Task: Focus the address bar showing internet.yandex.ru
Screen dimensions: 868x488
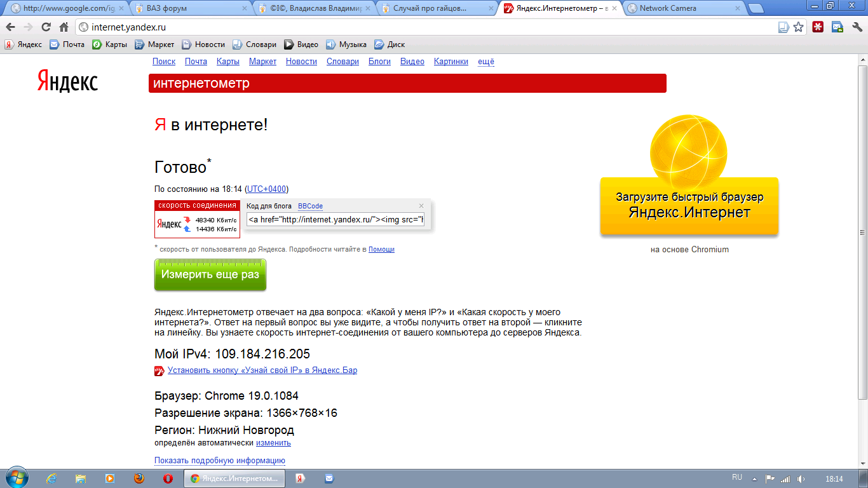Action: click(426, 27)
